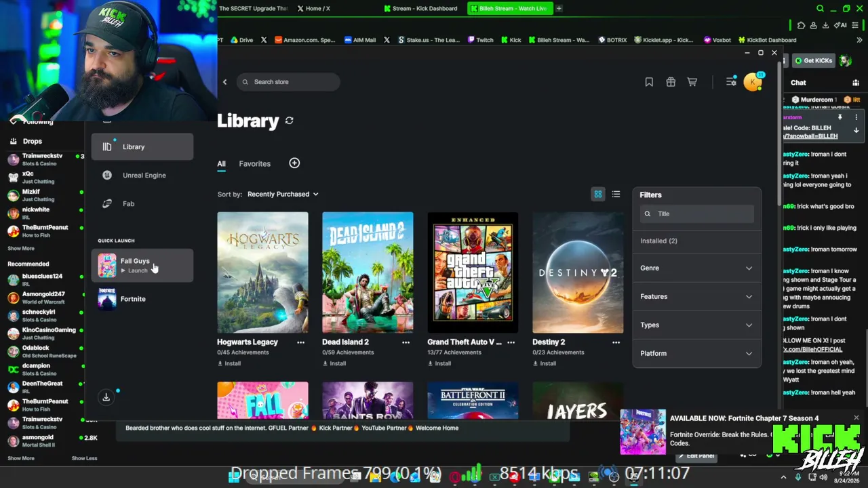Open the Destiny 2 cover thumbnail

pos(578,272)
